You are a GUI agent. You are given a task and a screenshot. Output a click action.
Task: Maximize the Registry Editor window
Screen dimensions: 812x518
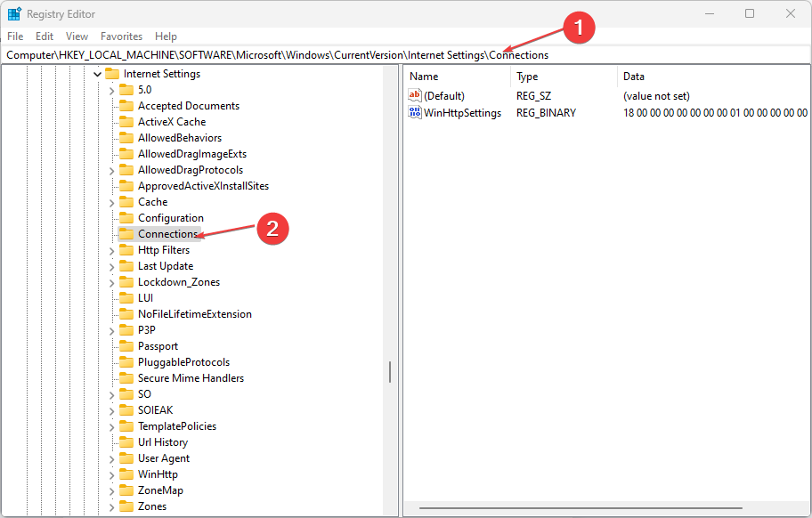tap(750, 14)
